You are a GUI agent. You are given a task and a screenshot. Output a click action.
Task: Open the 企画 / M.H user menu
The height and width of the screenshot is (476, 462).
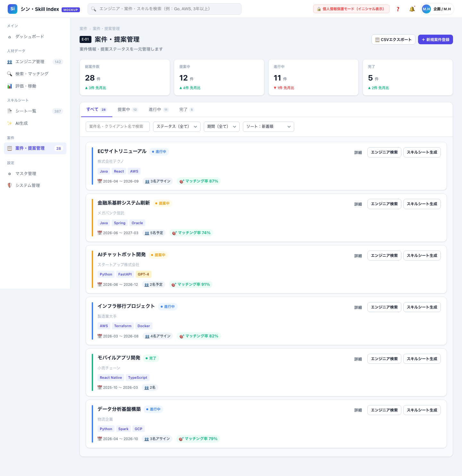coord(437,9)
